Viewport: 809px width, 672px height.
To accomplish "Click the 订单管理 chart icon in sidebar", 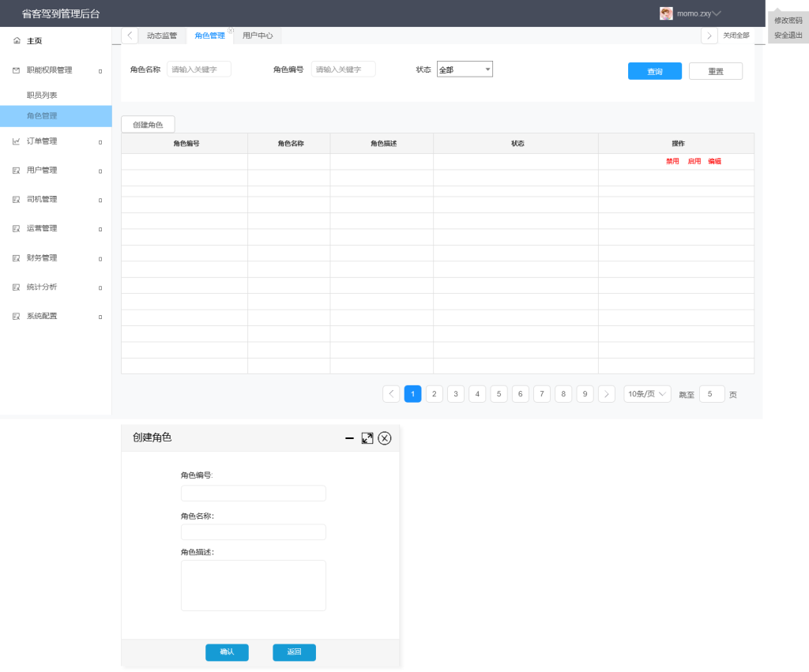I will coord(17,141).
